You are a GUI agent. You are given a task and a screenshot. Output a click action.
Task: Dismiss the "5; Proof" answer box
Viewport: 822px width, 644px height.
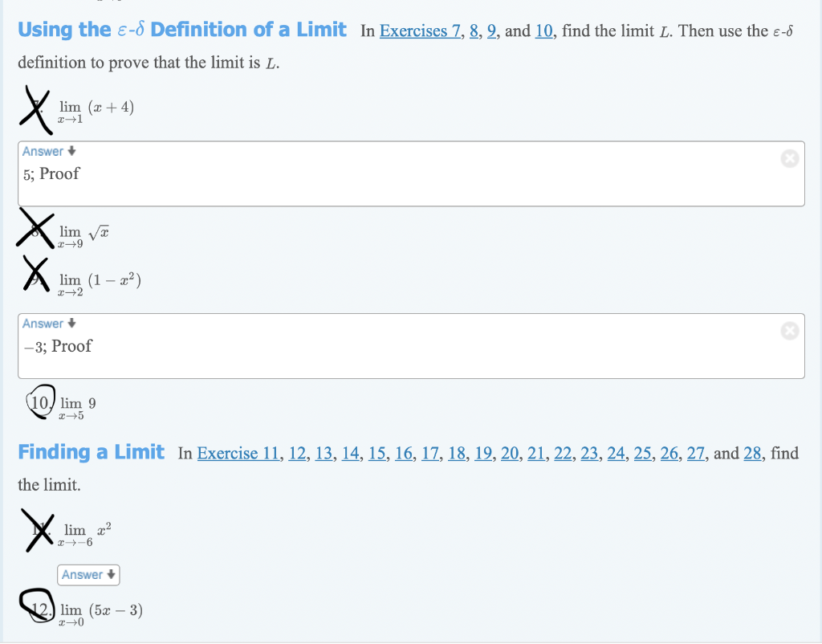tap(790, 159)
